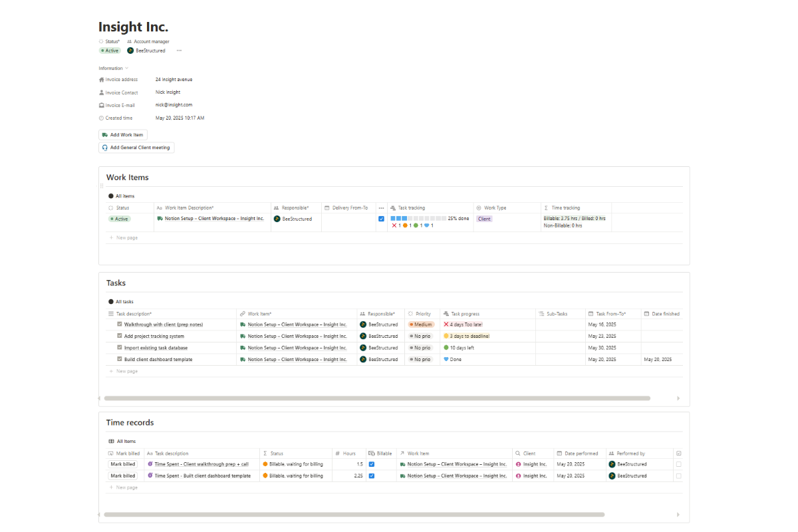Click the clock icon beside Created time
Viewport: 798px width, 532px height.
pos(102,118)
